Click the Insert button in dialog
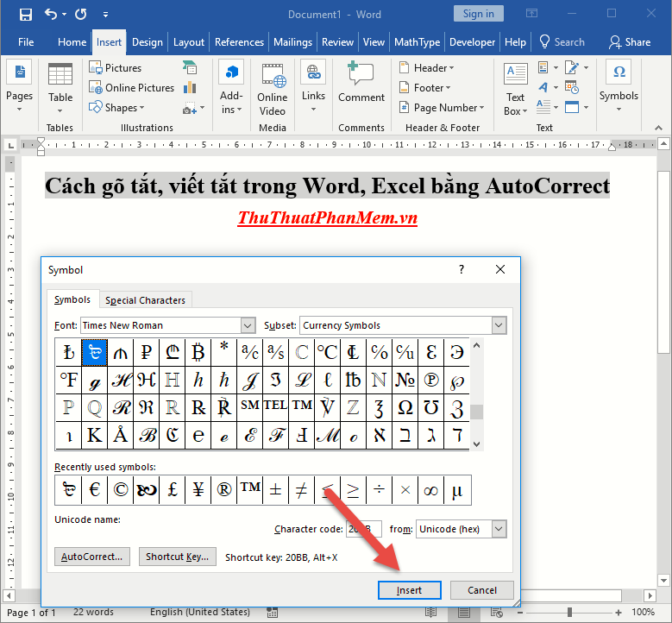672x623 pixels. 409,590
